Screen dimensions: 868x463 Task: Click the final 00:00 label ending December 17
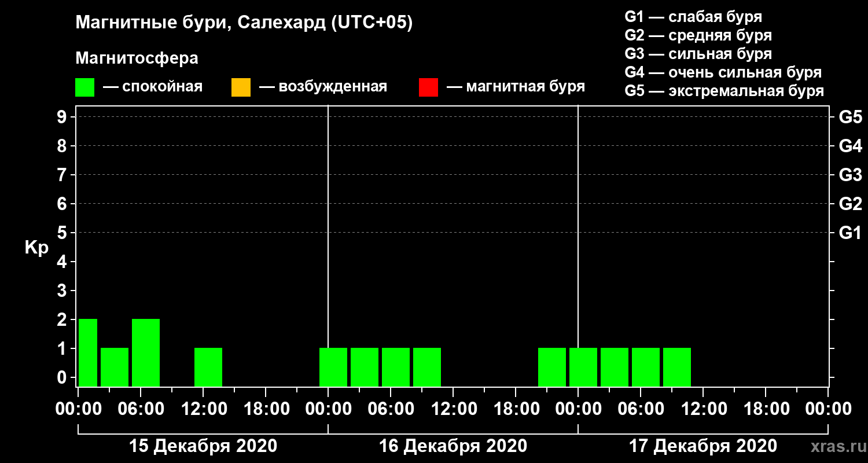pyautogui.click(x=828, y=409)
